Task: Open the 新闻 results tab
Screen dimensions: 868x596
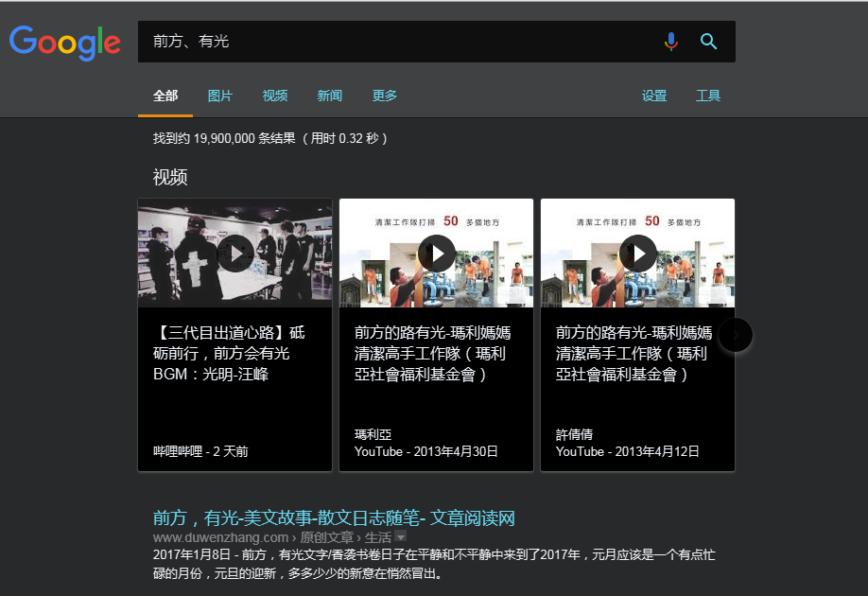Action: pos(330,96)
